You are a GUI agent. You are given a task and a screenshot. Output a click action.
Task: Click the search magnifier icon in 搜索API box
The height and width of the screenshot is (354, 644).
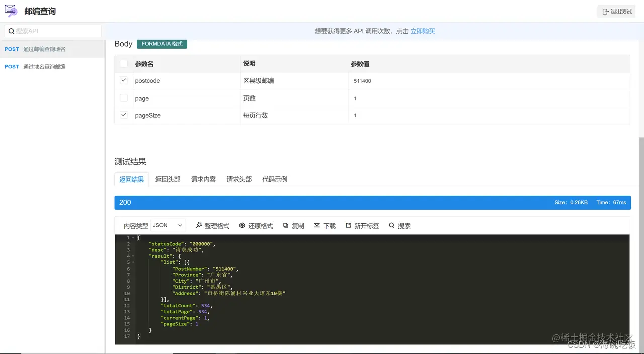tap(11, 31)
